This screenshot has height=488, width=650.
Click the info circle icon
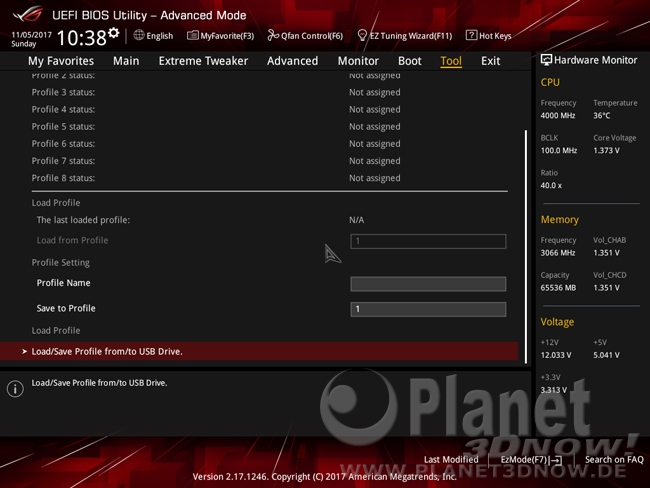(x=15, y=389)
